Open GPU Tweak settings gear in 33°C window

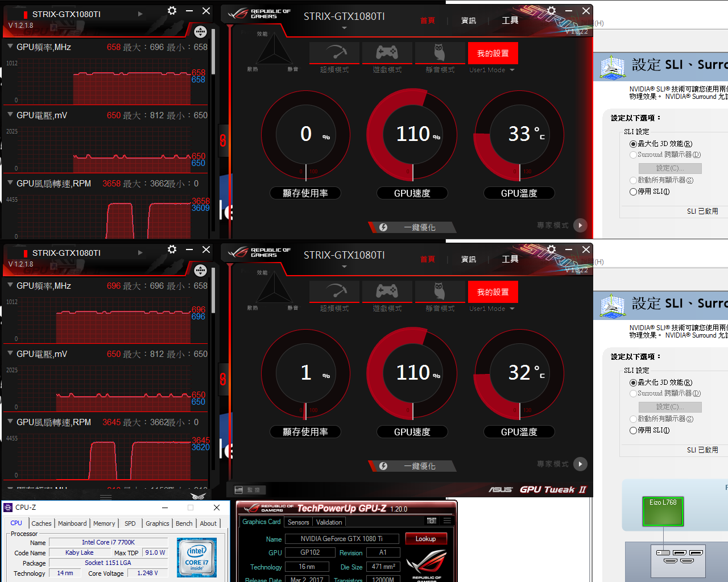click(551, 10)
